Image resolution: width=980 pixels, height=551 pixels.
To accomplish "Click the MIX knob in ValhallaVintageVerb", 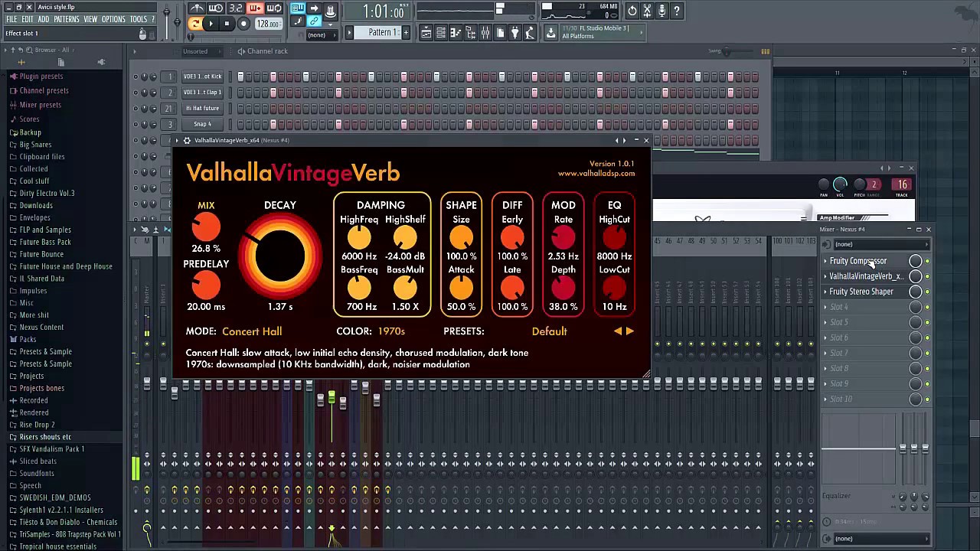I will (x=206, y=227).
